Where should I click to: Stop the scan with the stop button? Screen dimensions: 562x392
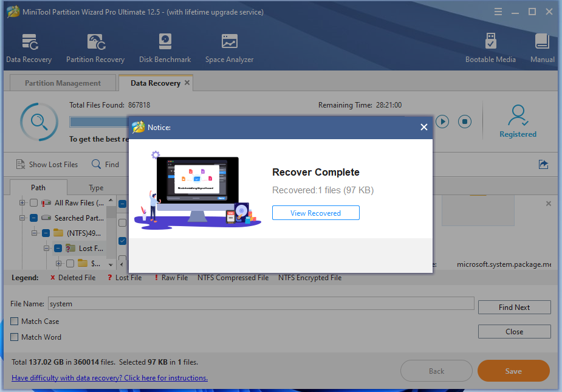(465, 122)
